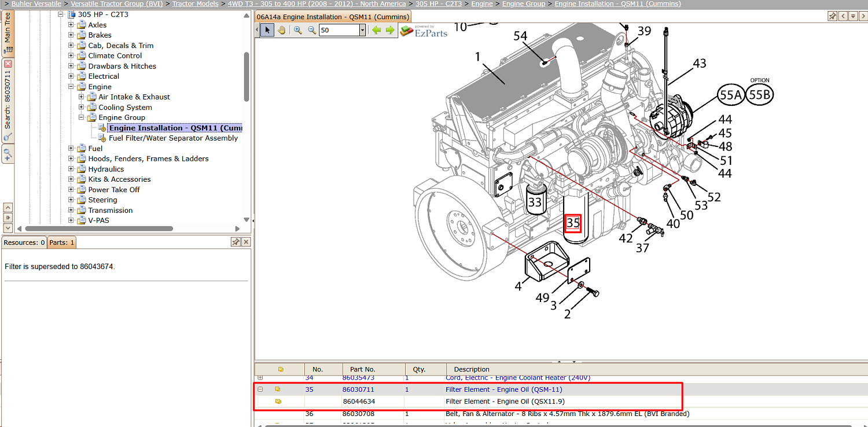Pin the Resources and Parts panel
Screen dimensions: 868x427
[236, 242]
